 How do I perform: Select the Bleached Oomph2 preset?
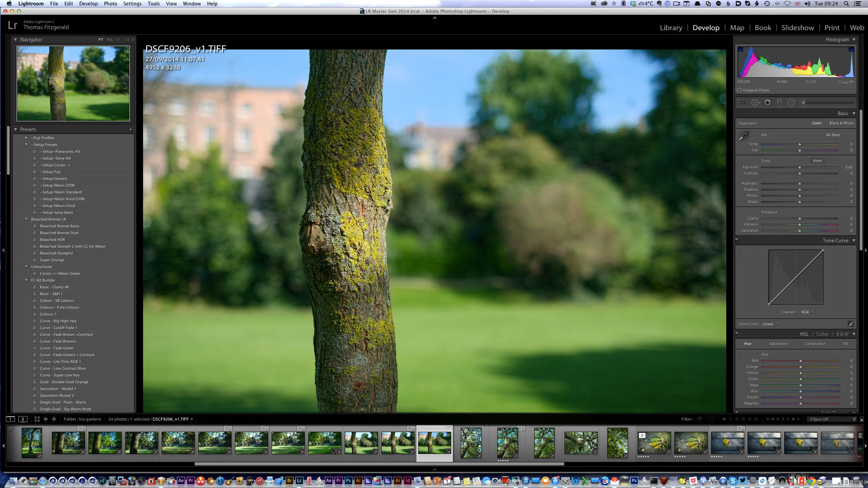tap(57, 253)
